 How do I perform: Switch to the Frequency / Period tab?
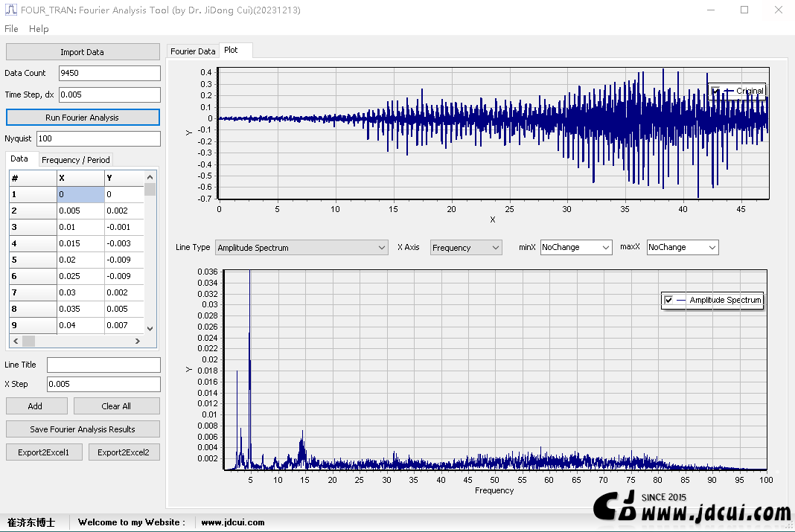click(75, 160)
